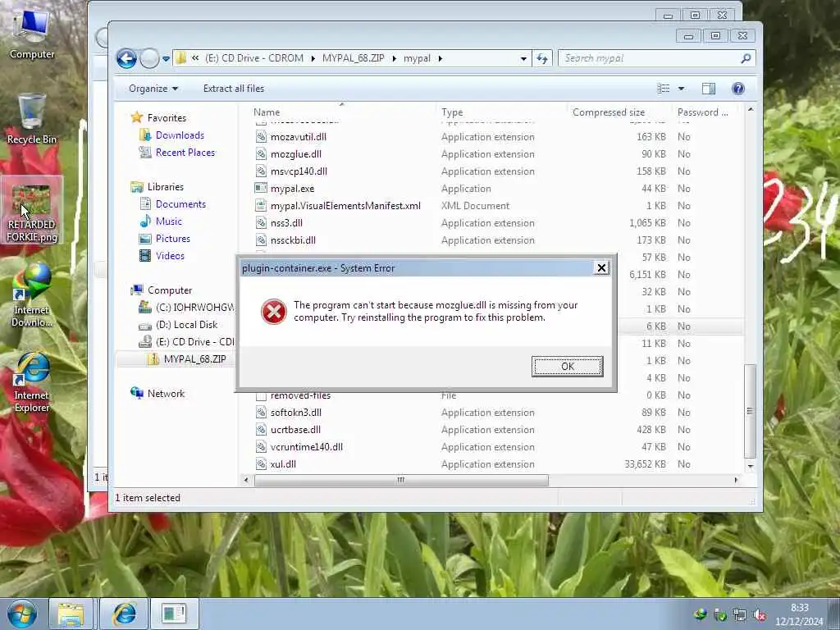Click (E:) CD Drive - CDROM breadcrumb

254,58
